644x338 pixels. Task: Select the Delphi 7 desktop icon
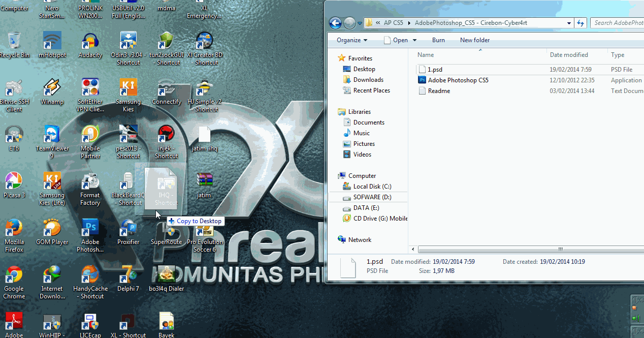click(x=128, y=279)
